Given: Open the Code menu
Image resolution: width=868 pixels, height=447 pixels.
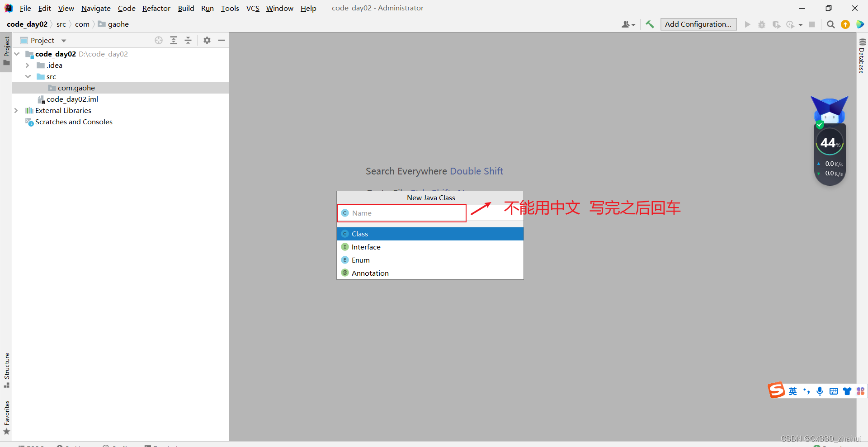Looking at the screenshot, I should pyautogui.click(x=127, y=8).
